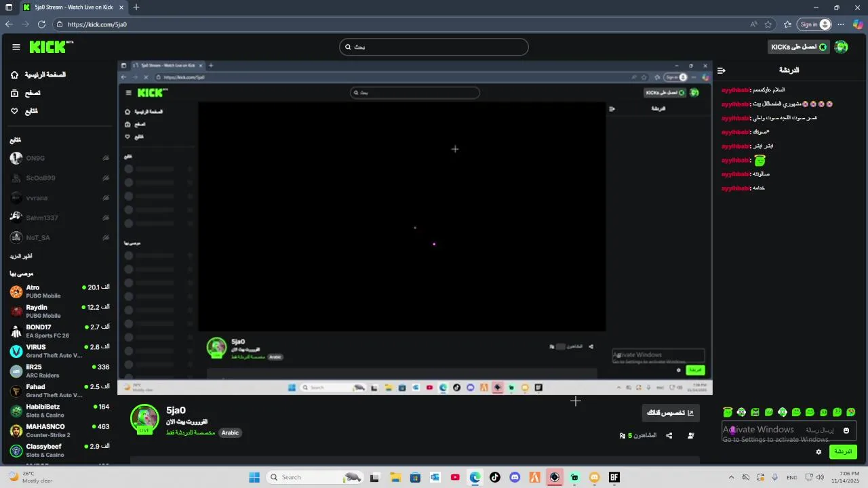Open Atro PUBG Mobile recommended channel
The height and width of the screenshot is (488, 868).
pyautogui.click(x=60, y=291)
